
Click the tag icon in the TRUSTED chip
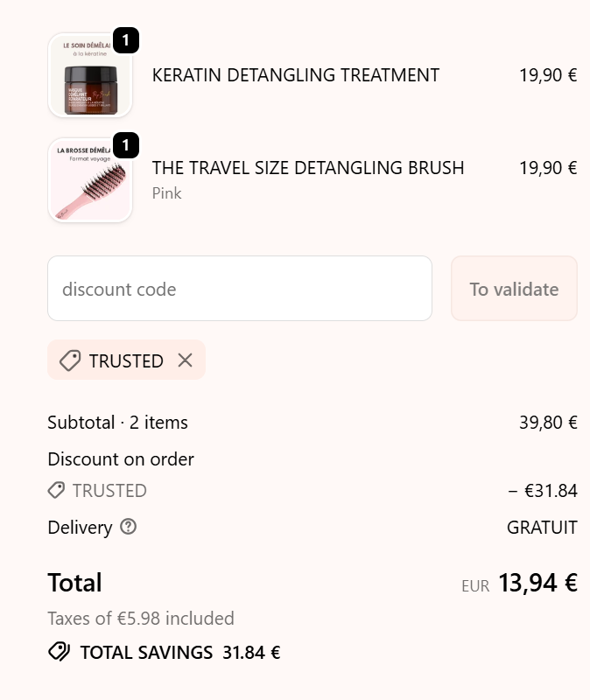click(x=70, y=360)
